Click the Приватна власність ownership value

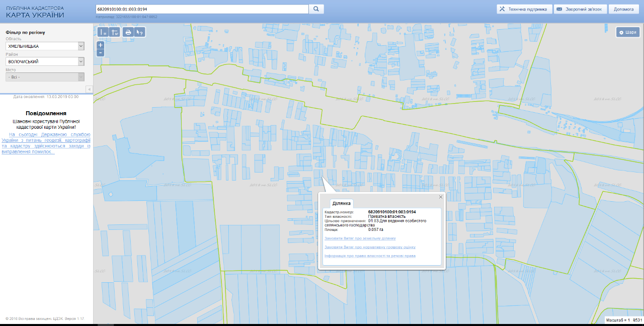(x=387, y=216)
